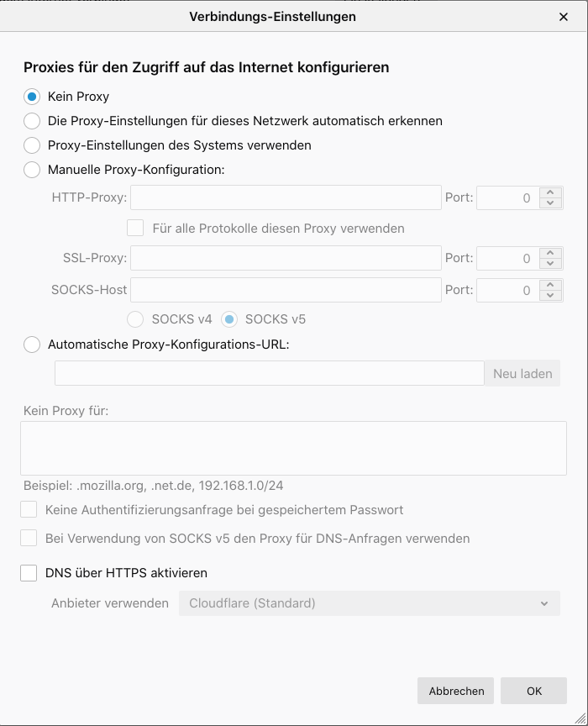Close the Verbindungs-Einstellungen dialog
This screenshot has height=726, width=588.
[564, 16]
